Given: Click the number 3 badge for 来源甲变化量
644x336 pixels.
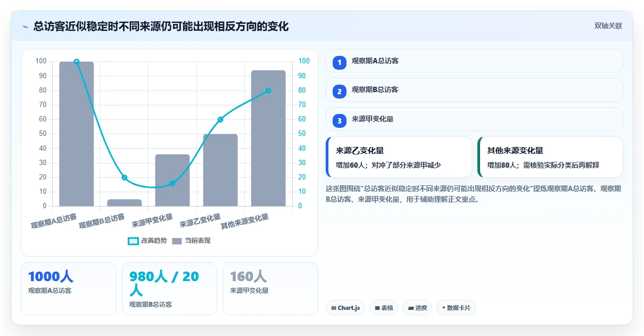Looking at the screenshot, I should click(340, 121).
